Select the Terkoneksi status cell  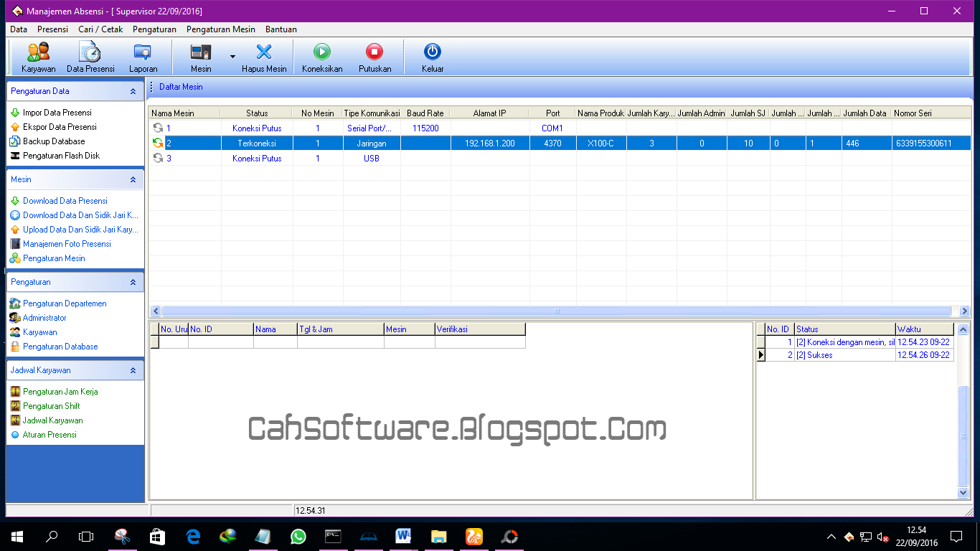click(257, 143)
